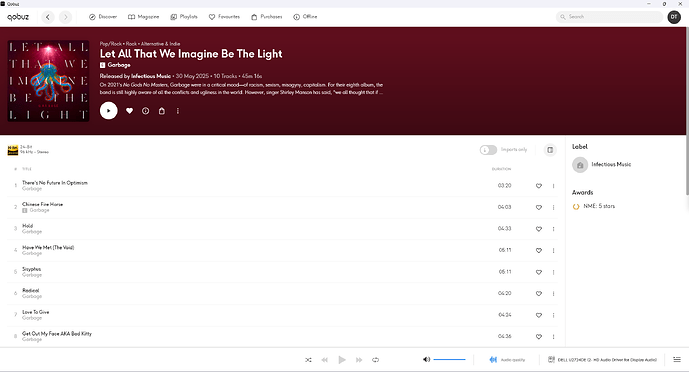689x372 pixels.
Task: Select the DELL audio output device
Action: 602,360
